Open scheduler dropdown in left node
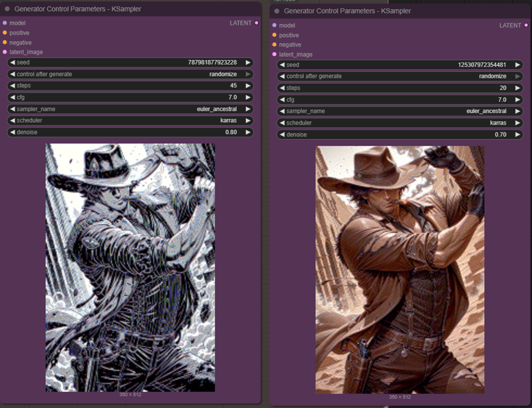This screenshot has width=532, height=408. [x=130, y=120]
